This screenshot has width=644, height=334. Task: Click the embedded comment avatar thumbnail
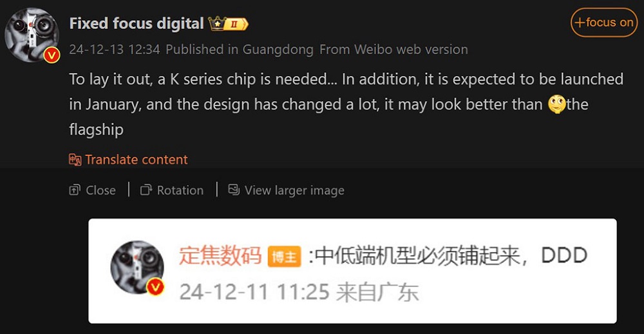point(137,268)
